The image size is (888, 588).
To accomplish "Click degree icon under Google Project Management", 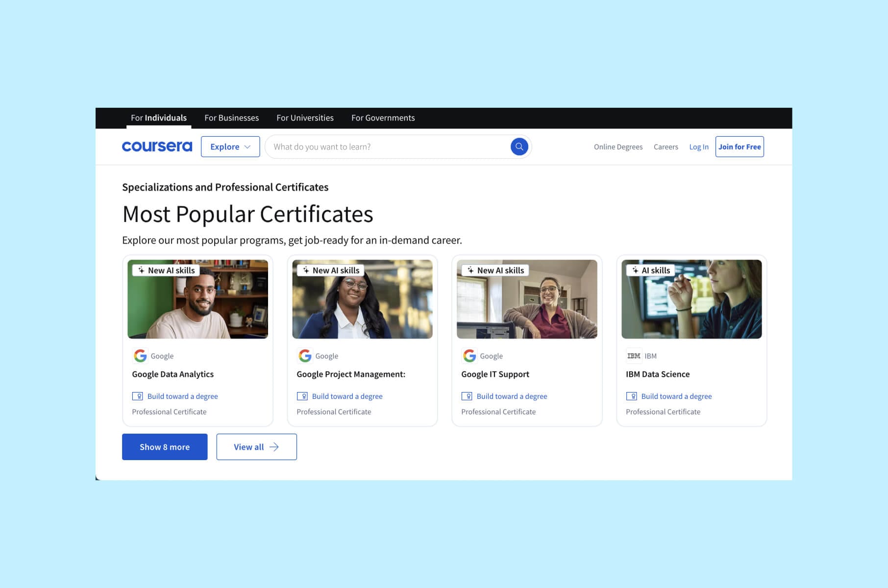I will pos(302,396).
